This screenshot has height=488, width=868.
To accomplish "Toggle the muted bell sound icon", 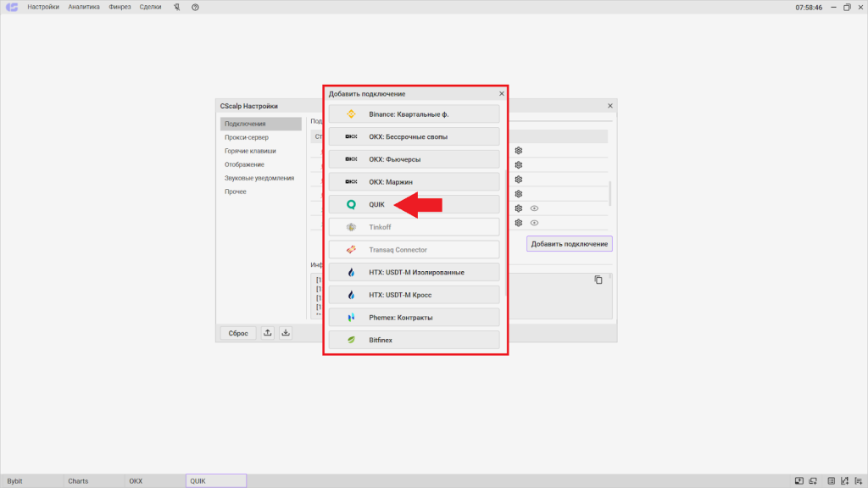I will pos(176,7).
